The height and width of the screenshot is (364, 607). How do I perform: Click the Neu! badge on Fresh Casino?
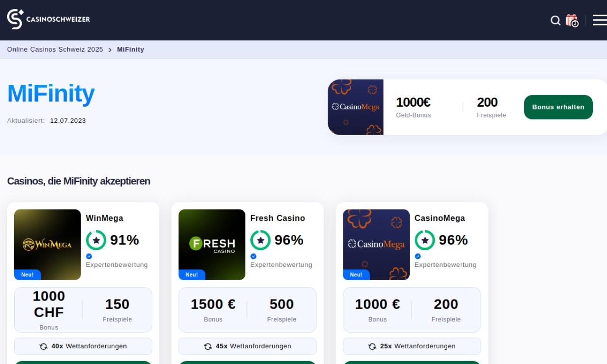point(192,275)
